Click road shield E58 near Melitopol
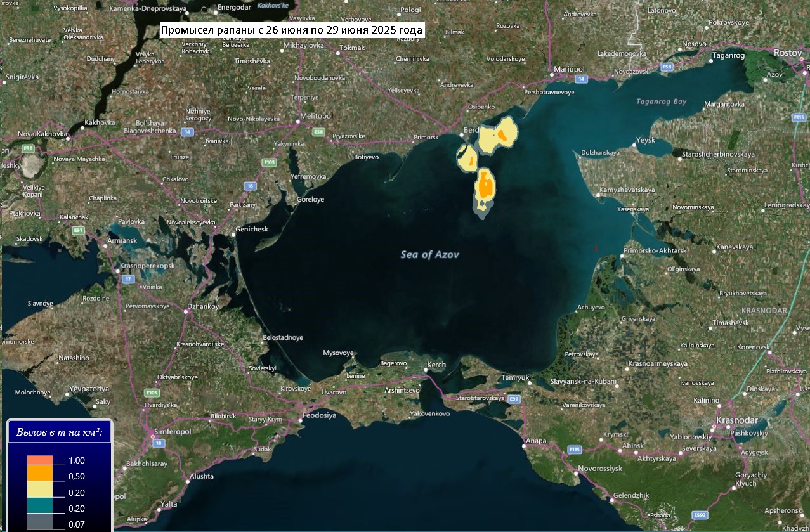The image size is (810, 532). coord(319,131)
